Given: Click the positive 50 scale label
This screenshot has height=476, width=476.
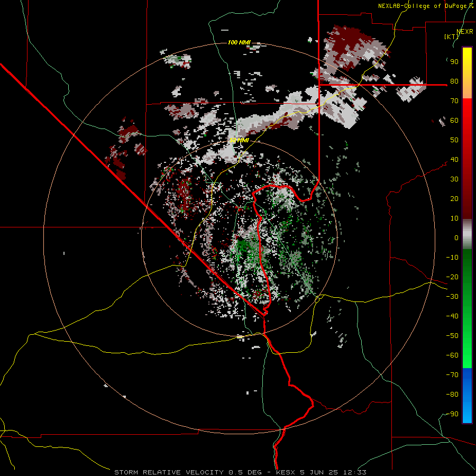Looking at the screenshot, I should tap(454, 140).
